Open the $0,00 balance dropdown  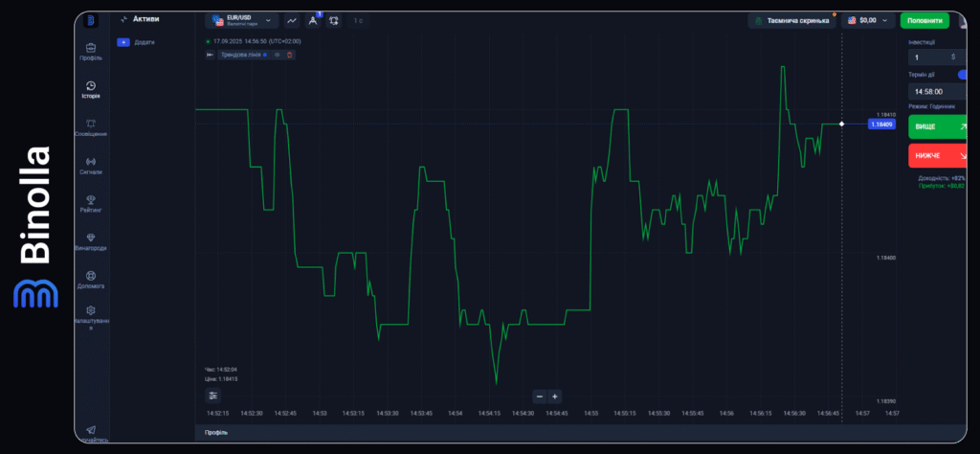pyautogui.click(x=869, y=20)
